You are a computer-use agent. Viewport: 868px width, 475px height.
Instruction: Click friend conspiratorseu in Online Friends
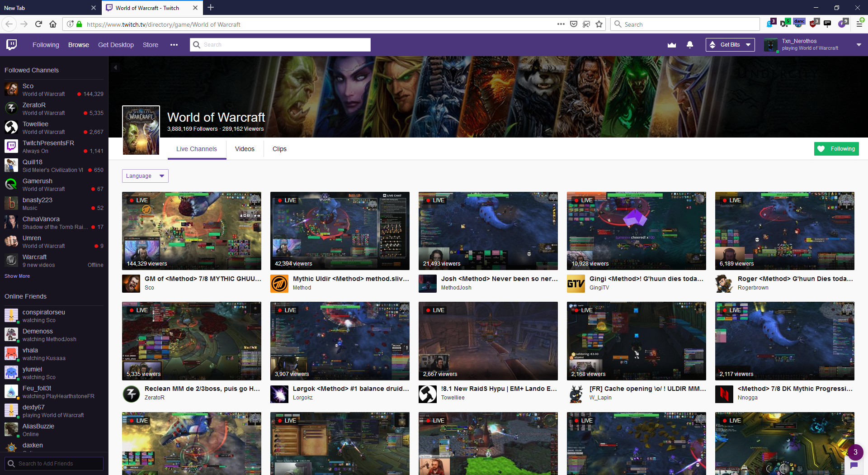[54, 316]
